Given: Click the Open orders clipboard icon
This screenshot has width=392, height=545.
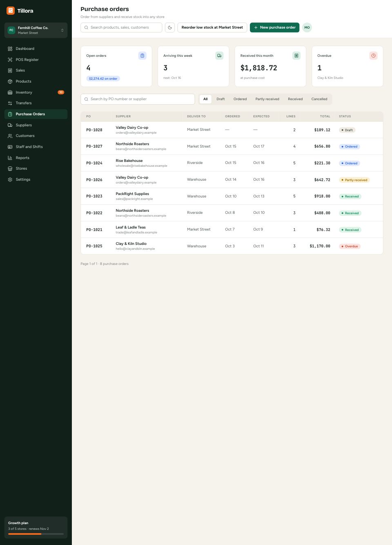Looking at the screenshot, I should (x=142, y=56).
